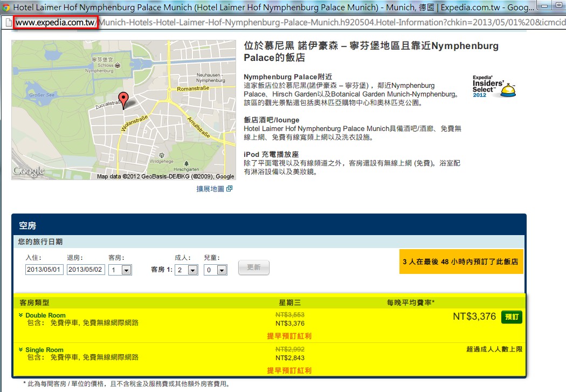Image resolution: width=566 pixels, height=392 pixels.
Task: Click the 您的旅行日期 heading
Action: (40, 242)
